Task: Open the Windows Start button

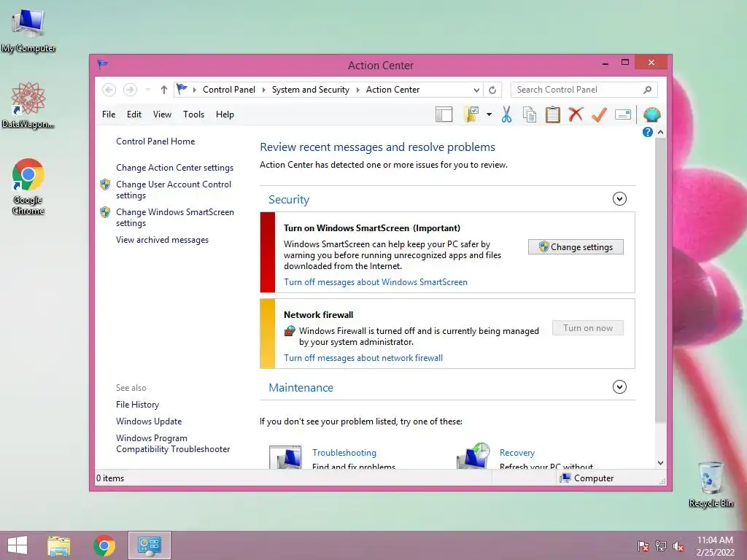Action: coord(18,545)
